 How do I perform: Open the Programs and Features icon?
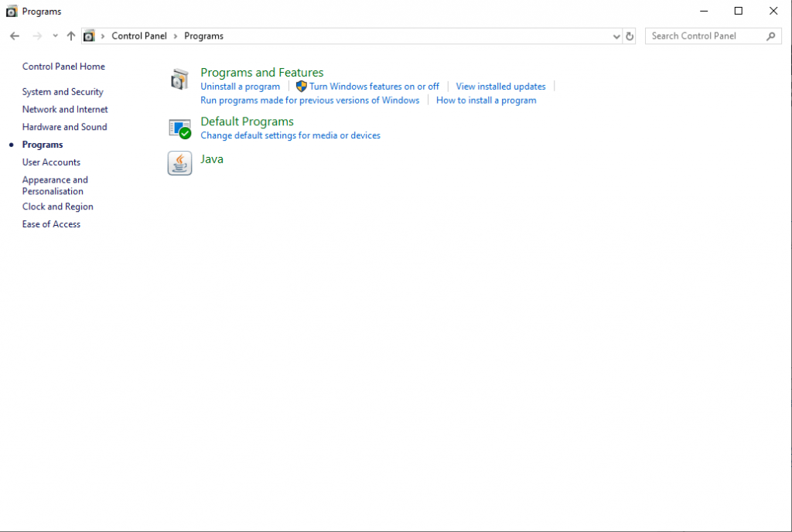[x=179, y=79]
